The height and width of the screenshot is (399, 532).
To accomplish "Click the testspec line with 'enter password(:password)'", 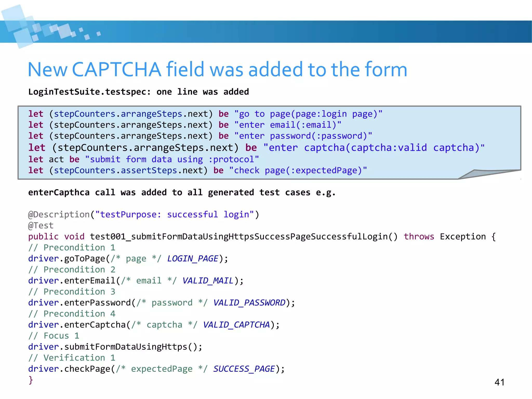I will click(200, 136).
